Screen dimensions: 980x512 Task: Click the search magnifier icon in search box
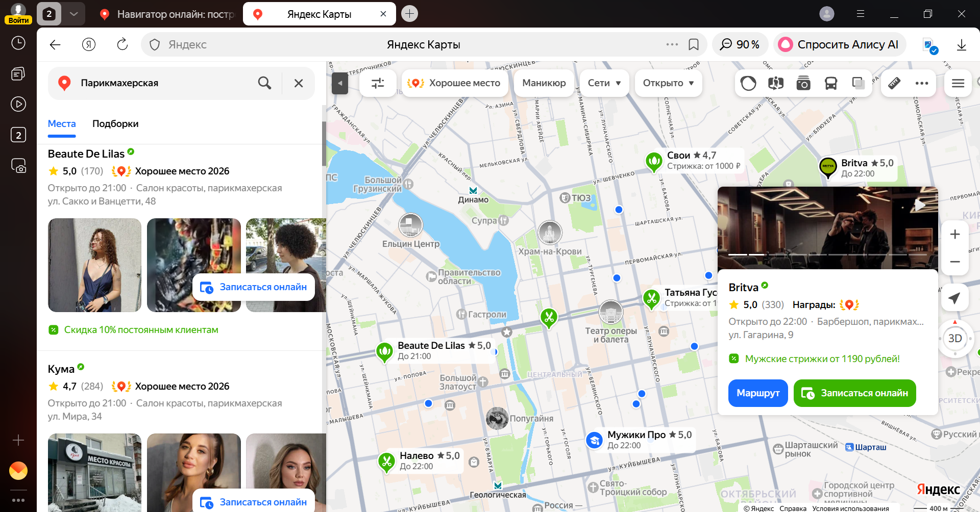pyautogui.click(x=264, y=83)
